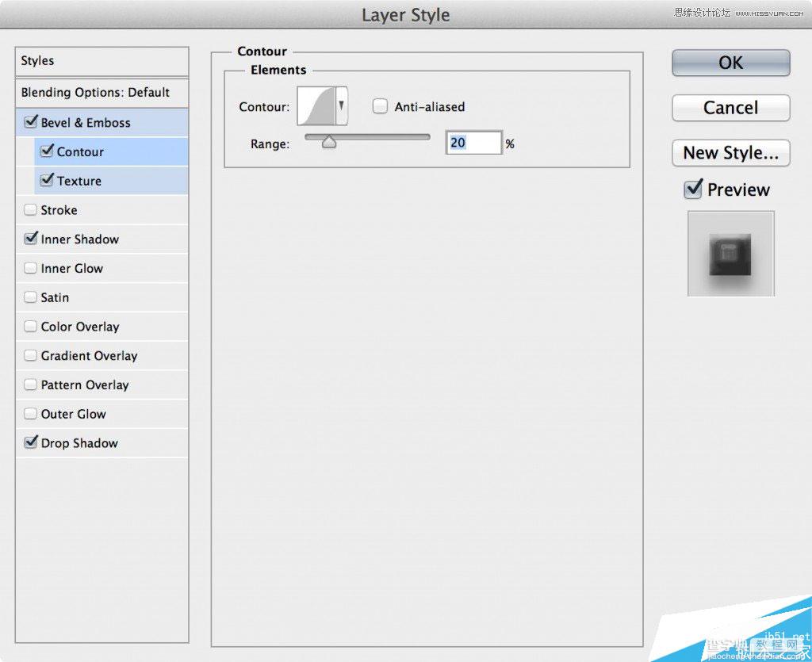Viewport: 812px width, 662px height.
Task: Enable the Inner Glow checkbox
Action: pyautogui.click(x=31, y=268)
